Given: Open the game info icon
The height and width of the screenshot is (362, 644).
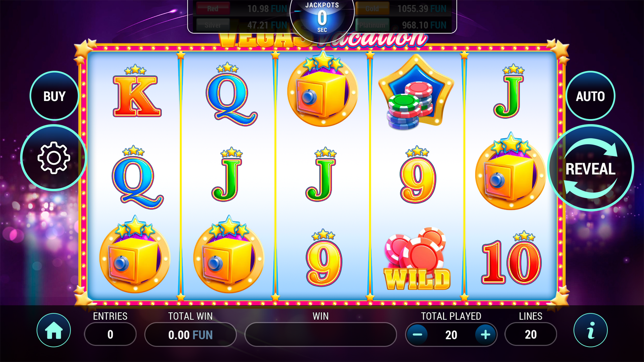Looking at the screenshot, I should (590, 330).
